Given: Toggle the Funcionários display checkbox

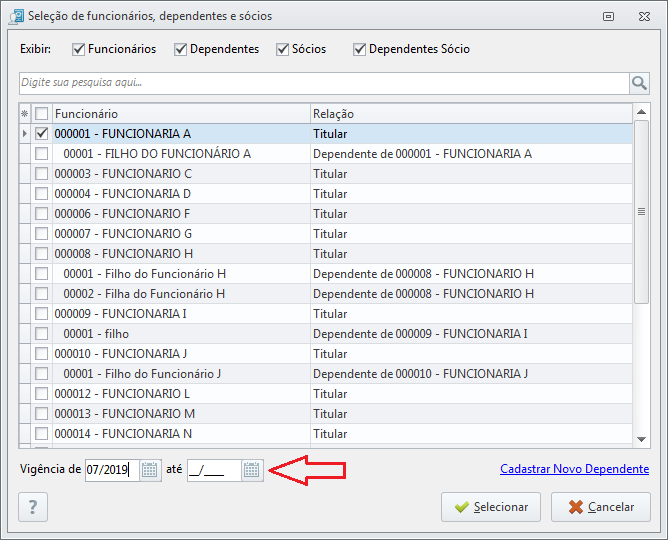Looking at the screenshot, I should [78, 49].
